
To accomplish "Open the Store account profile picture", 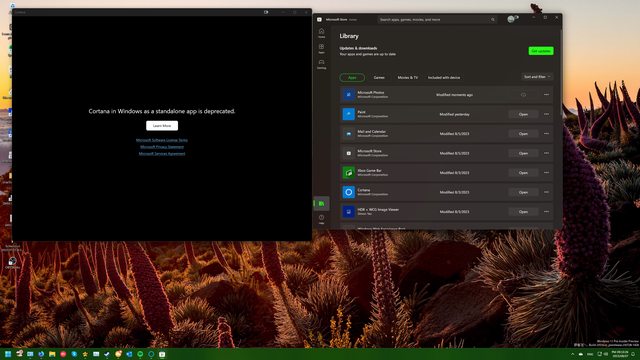I will [511, 19].
